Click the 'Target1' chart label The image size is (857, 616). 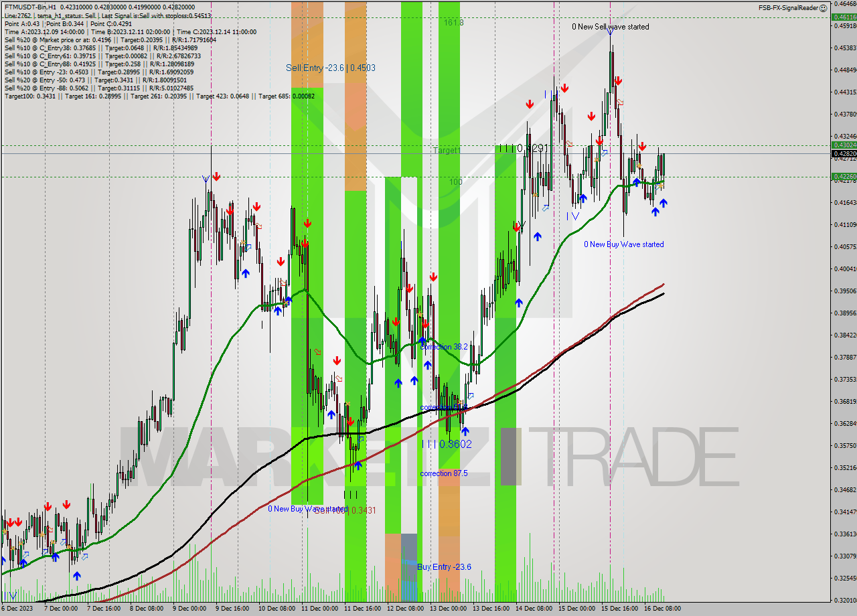(x=447, y=151)
